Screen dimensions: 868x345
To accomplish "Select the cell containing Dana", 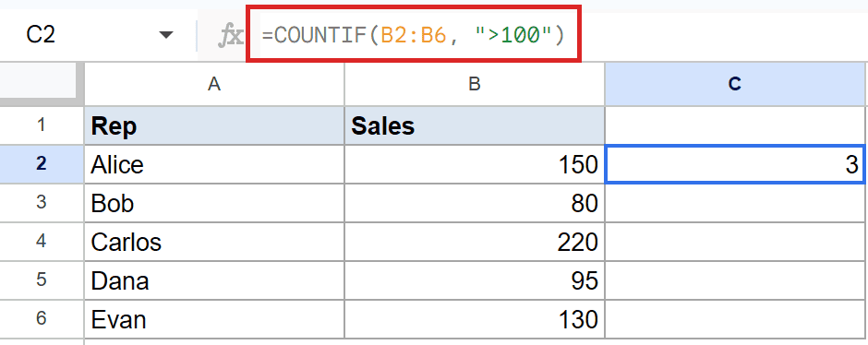I will coord(214,280).
